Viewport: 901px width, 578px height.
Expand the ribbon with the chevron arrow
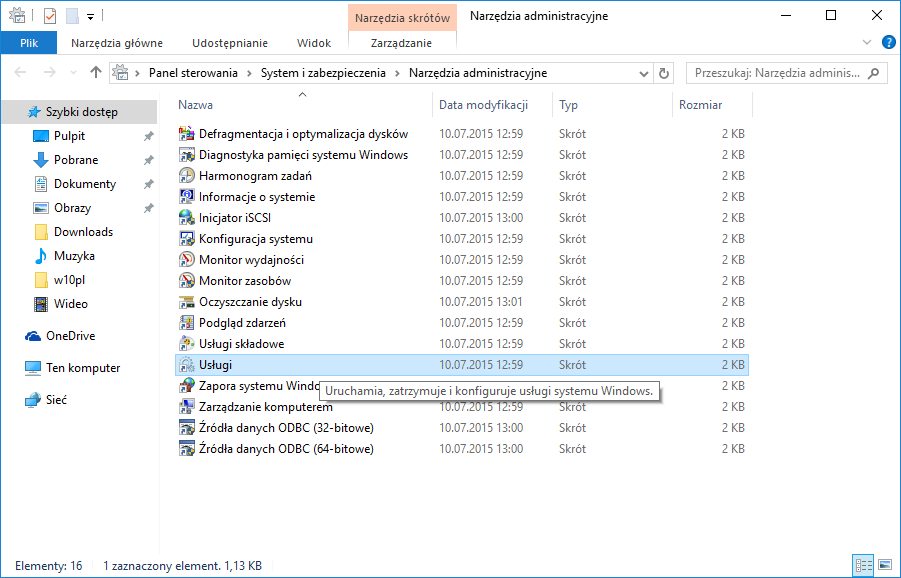(869, 43)
